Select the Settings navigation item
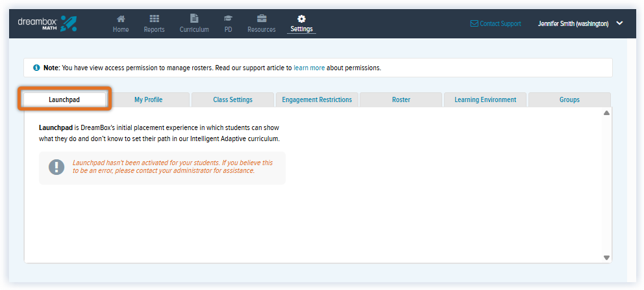Screen dimensions: 644x290 [x=301, y=24]
